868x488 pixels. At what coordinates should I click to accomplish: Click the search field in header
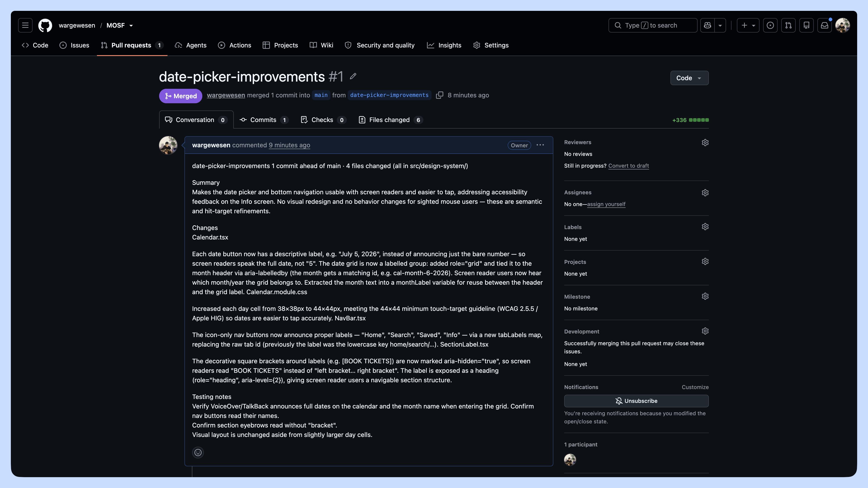tap(653, 25)
